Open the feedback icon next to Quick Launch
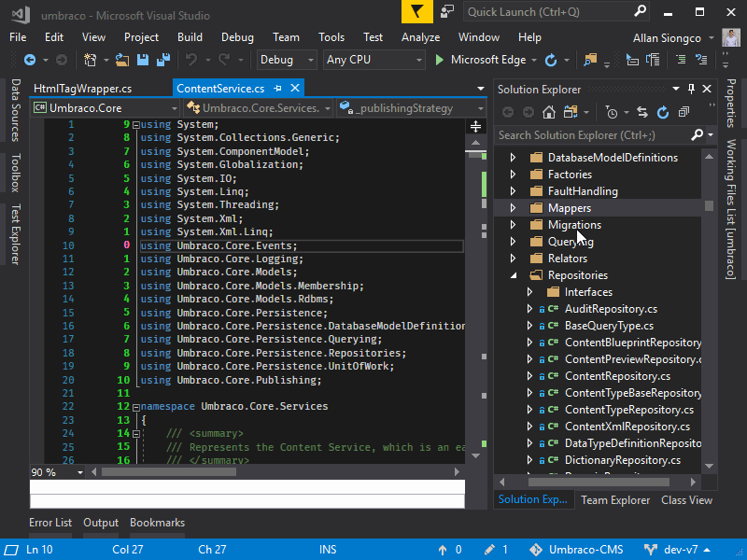This screenshot has height=560, width=747. click(447, 12)
